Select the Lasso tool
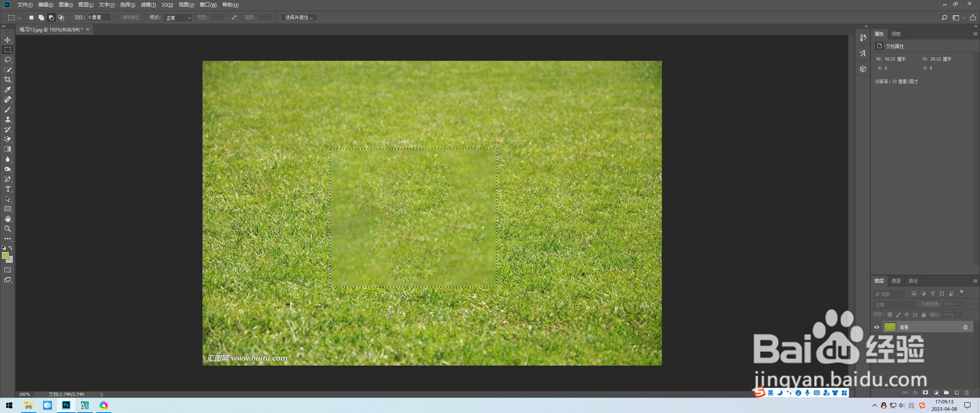Viewport: 980px width, 413px height. pyautogui.click(x=8, y=60)
